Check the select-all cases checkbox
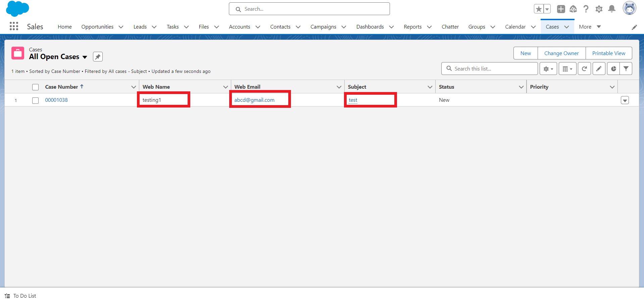Viewport: 644px width, 303px height. pos(36,87)
